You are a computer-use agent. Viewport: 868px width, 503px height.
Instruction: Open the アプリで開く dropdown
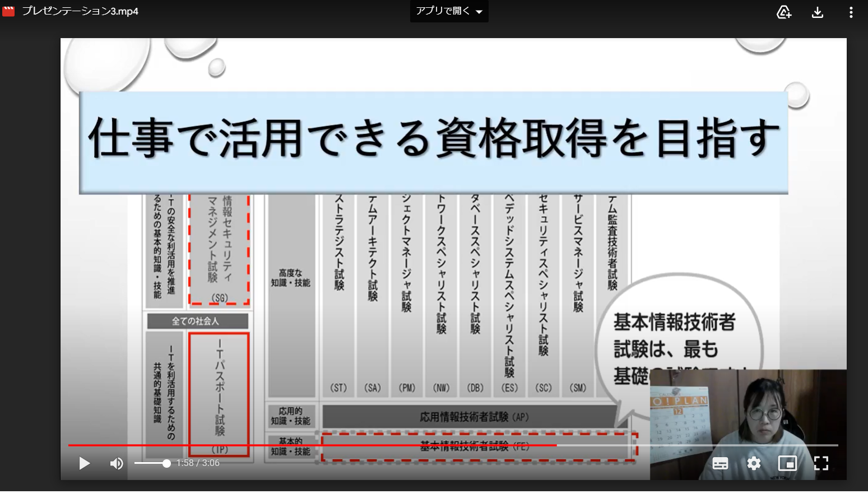point(449,11)
